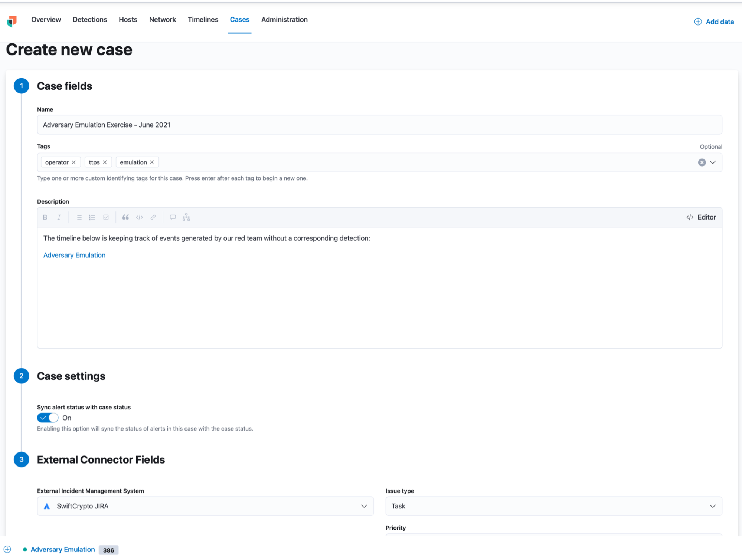The width and height of the screenshot is (742, 560).
Task: Expand the External Incident Management System dropdown
Action: pos(363,506)
